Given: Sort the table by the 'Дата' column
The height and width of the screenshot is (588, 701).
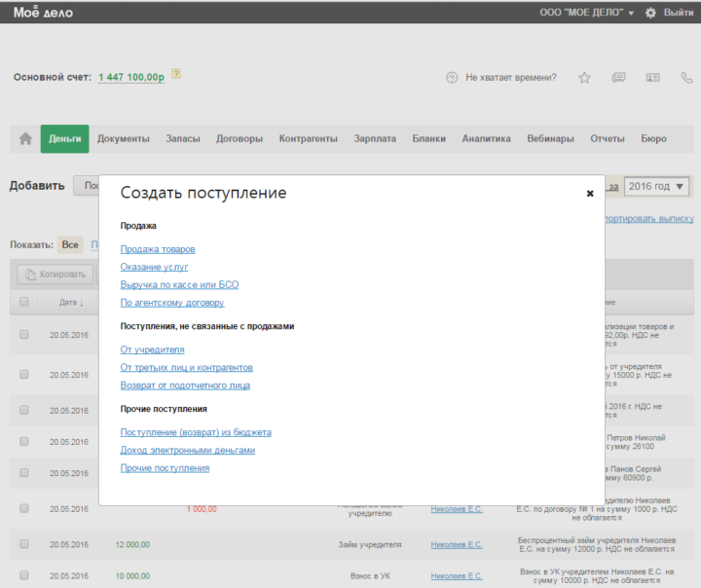Looking at the screenshot, I should pos(70,302).
